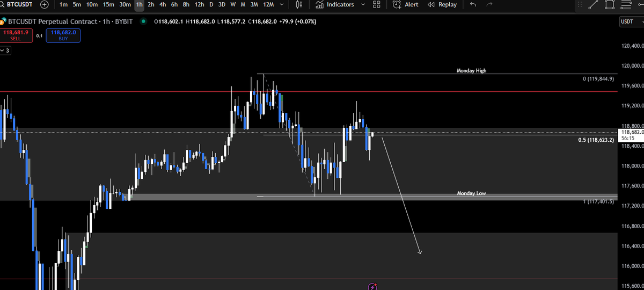Expand the collapsed indicators legend showing 3
Screen dimensions: 644x290
[x=5, y=50]
